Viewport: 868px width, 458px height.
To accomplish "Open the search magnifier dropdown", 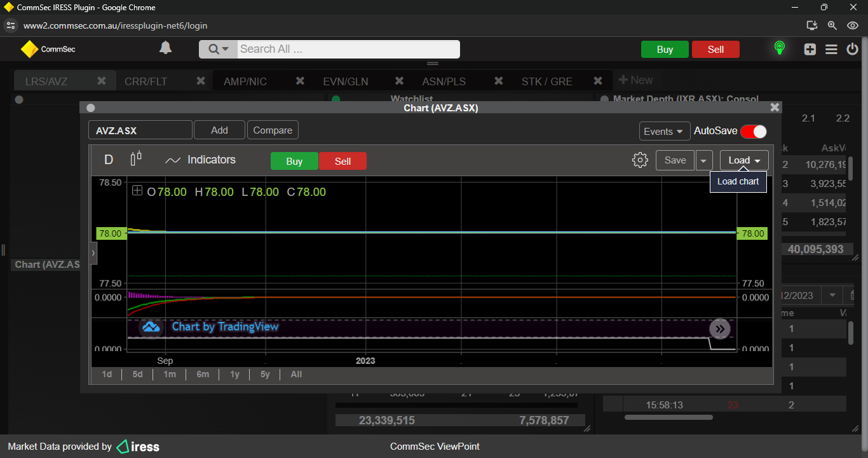I will [218, 49].
